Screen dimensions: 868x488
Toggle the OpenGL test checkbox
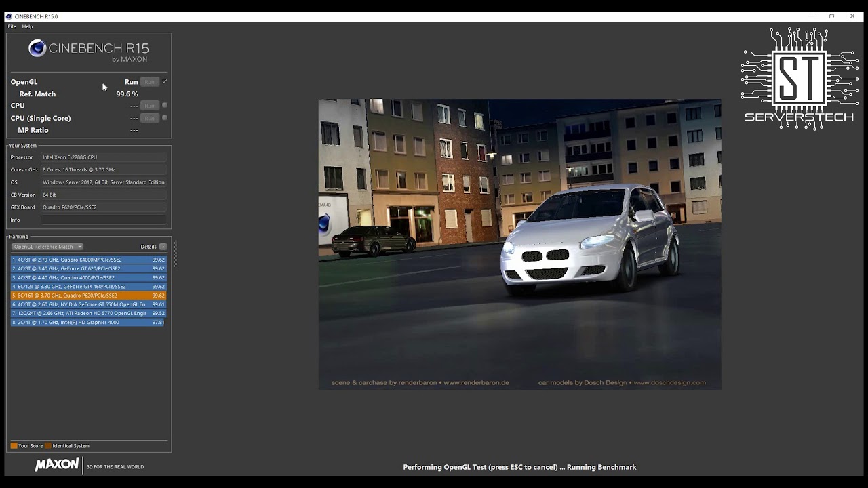click(164, 81)
